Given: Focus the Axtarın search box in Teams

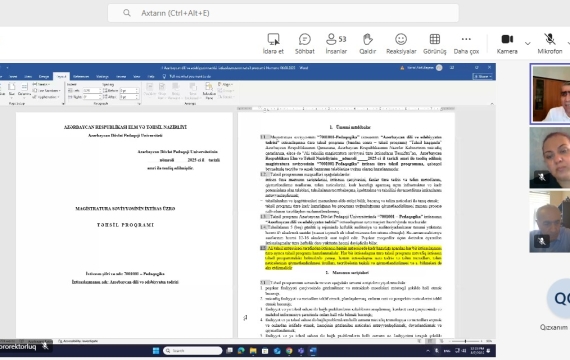Looking at the screenshot, I should [283, 13].
